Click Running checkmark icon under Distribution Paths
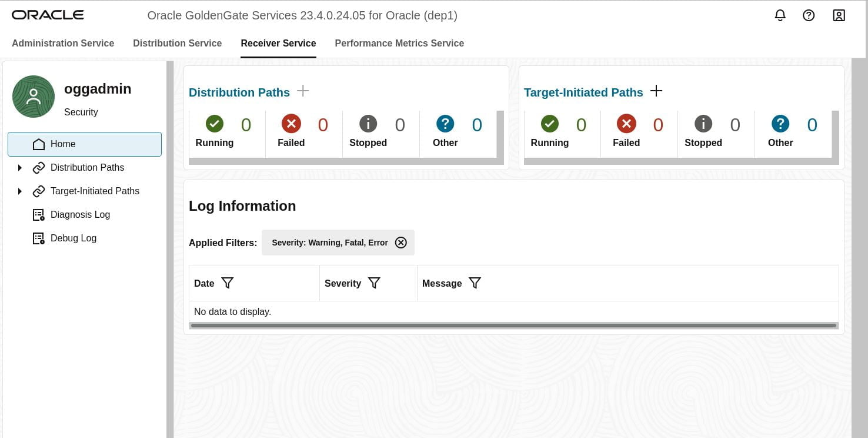The height and width of the screenshot is (438, 868). coord(215,124)
